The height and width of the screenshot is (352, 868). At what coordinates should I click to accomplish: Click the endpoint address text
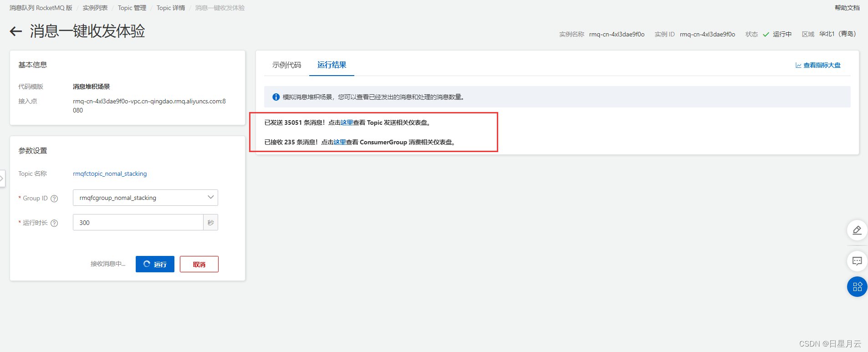click(149, 106)
